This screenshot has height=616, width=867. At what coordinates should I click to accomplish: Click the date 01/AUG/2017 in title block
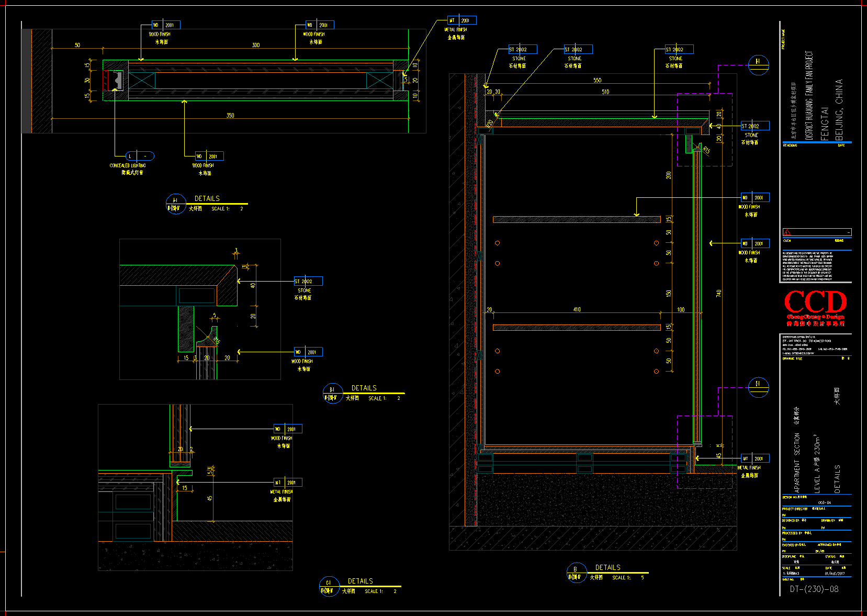click(x=835, y=573)
